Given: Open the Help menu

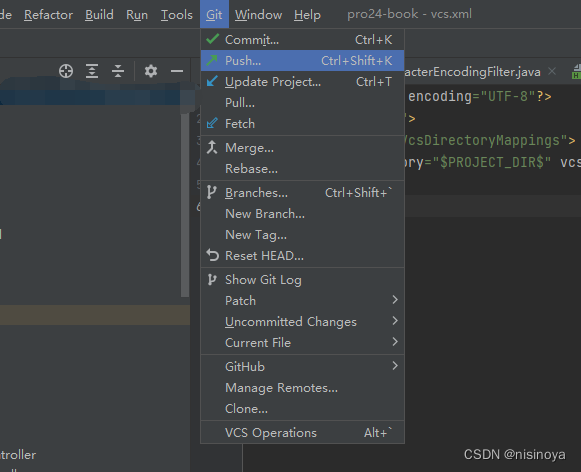Looking at the screenshot, I should point(307,15).
